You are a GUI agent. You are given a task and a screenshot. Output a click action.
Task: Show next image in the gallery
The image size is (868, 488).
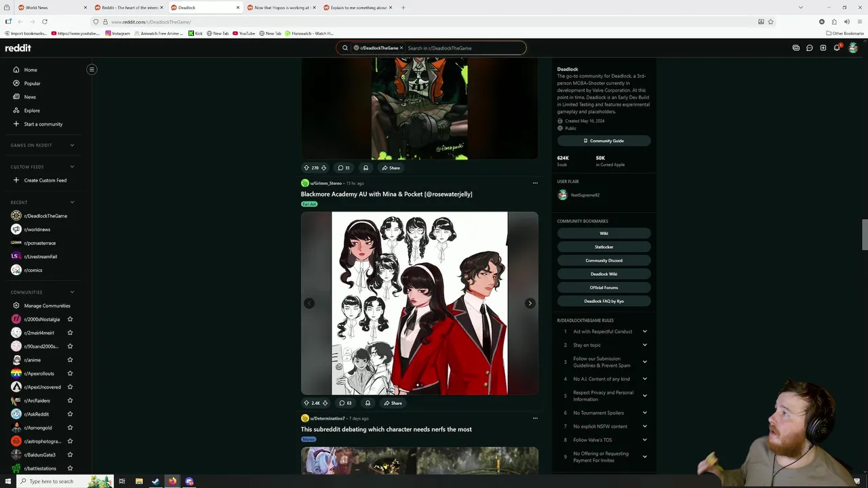coord(530,303)
